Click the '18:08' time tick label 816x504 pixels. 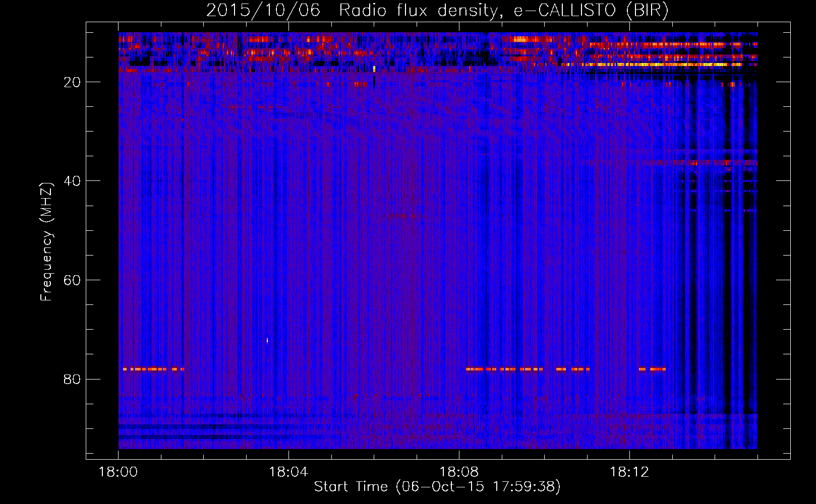click(x=459, y=472)
